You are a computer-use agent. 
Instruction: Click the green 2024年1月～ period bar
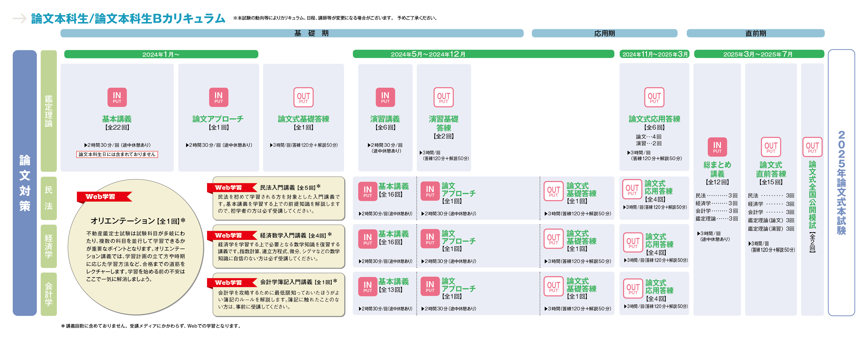pos(161,54)
